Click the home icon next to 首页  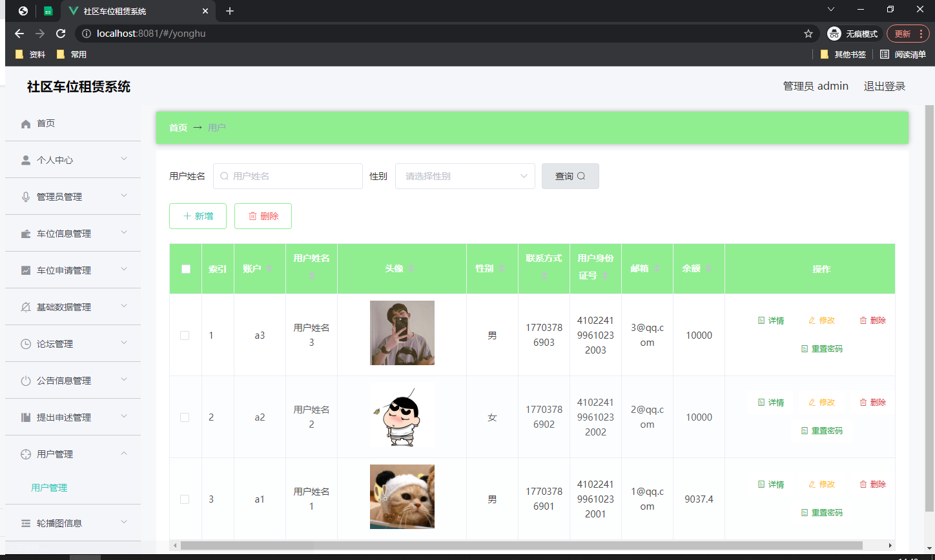coord(25,123)
